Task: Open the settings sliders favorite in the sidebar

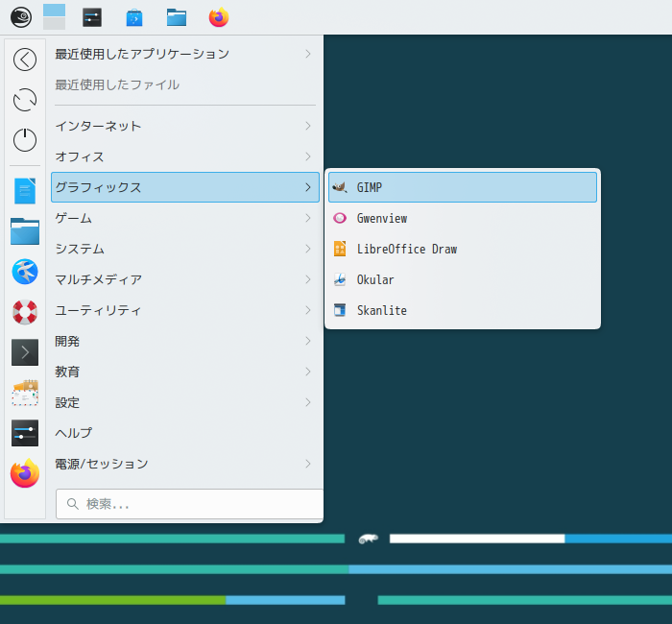Action: 25,433
